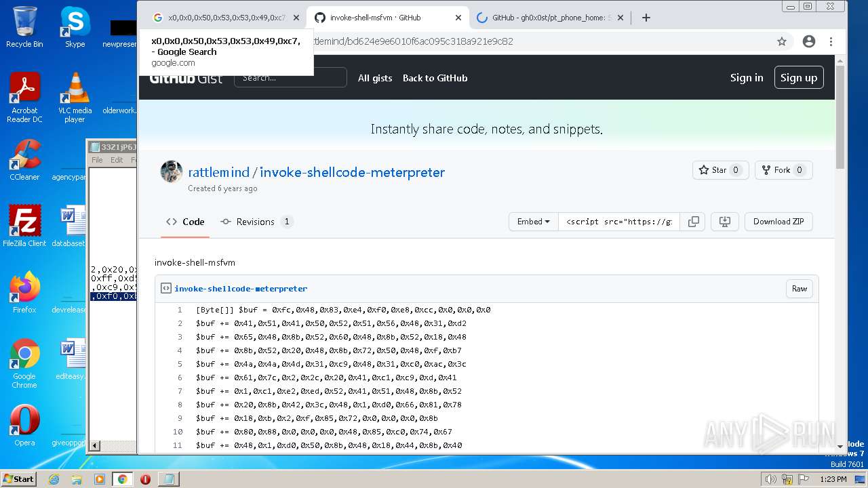
Task: Click the volume icon in system tray
Action: click(770, 479)
